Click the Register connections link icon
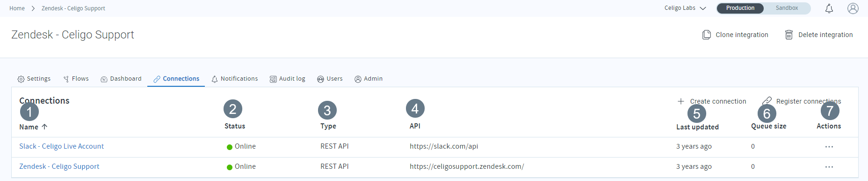 pos(767,101)
